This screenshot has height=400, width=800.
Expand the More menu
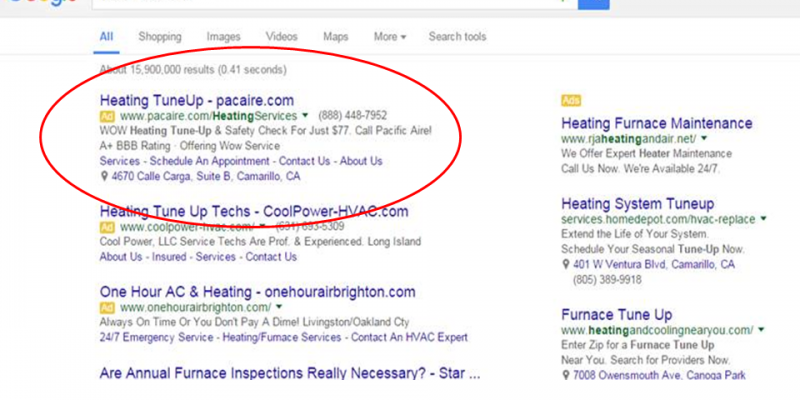(390, 37)
